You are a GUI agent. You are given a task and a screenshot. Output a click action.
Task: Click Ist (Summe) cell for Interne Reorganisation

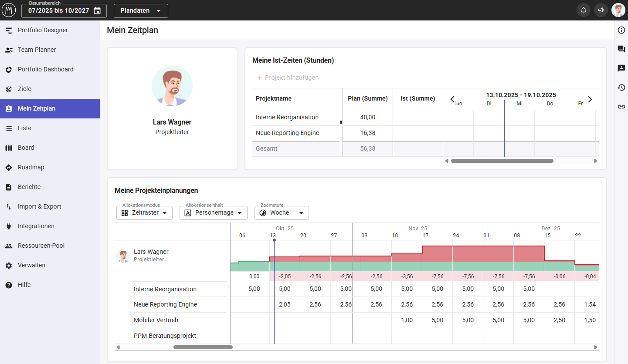point(418,118)
